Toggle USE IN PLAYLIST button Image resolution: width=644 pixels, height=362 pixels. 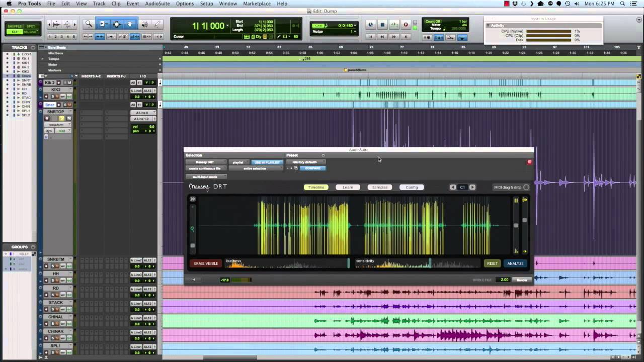click(x=267, y=162)
